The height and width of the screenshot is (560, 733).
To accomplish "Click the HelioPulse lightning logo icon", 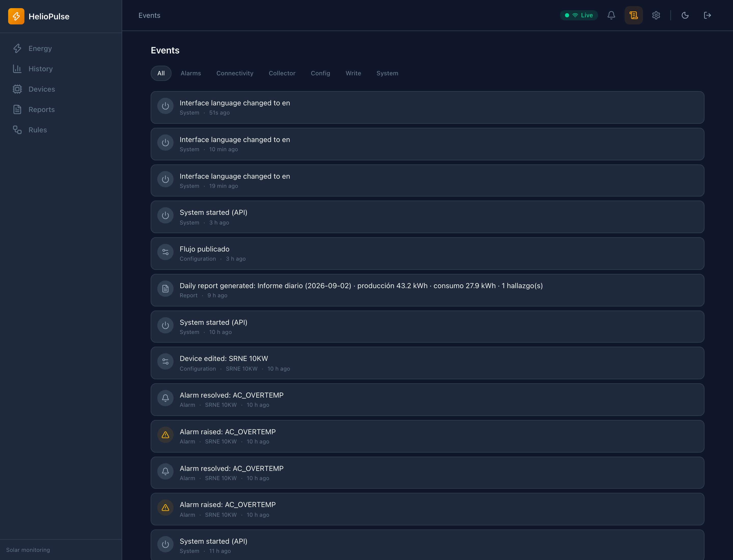I will (16, 16).
